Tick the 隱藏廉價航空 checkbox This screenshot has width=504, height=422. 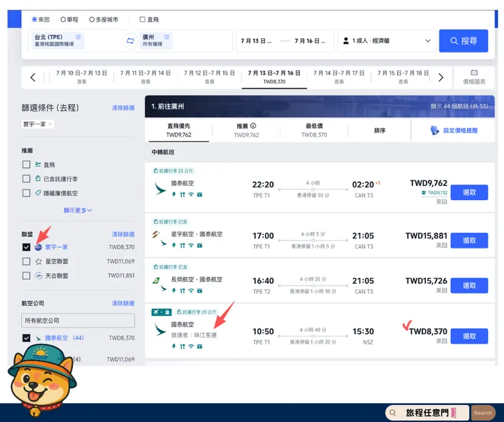pyautogui.click(x=27, y=193)
